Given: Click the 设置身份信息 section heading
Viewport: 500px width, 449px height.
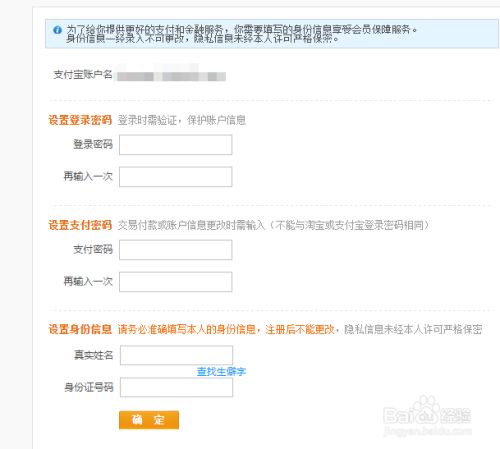Looking at the screenshot, I should click(x=80, y=329).
